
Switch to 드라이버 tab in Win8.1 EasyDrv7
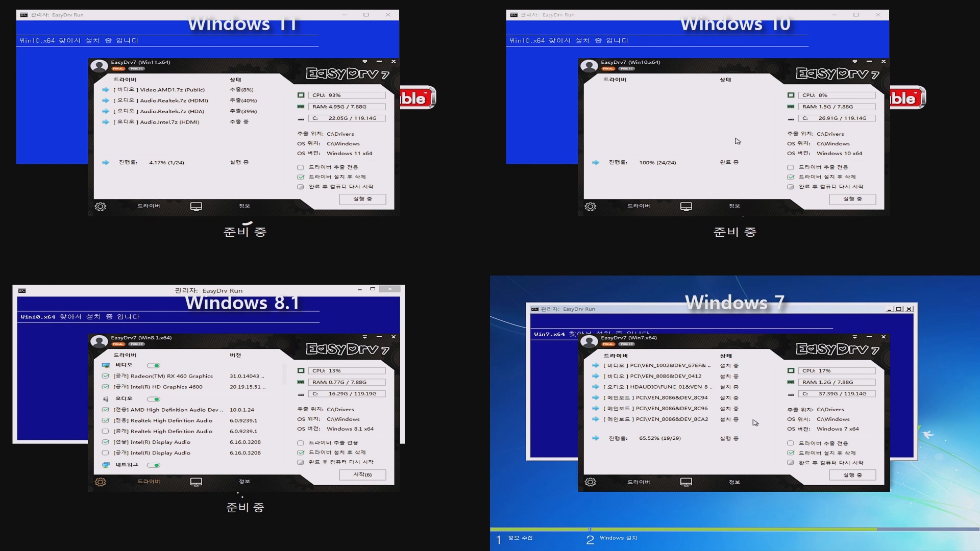[149, 482]
